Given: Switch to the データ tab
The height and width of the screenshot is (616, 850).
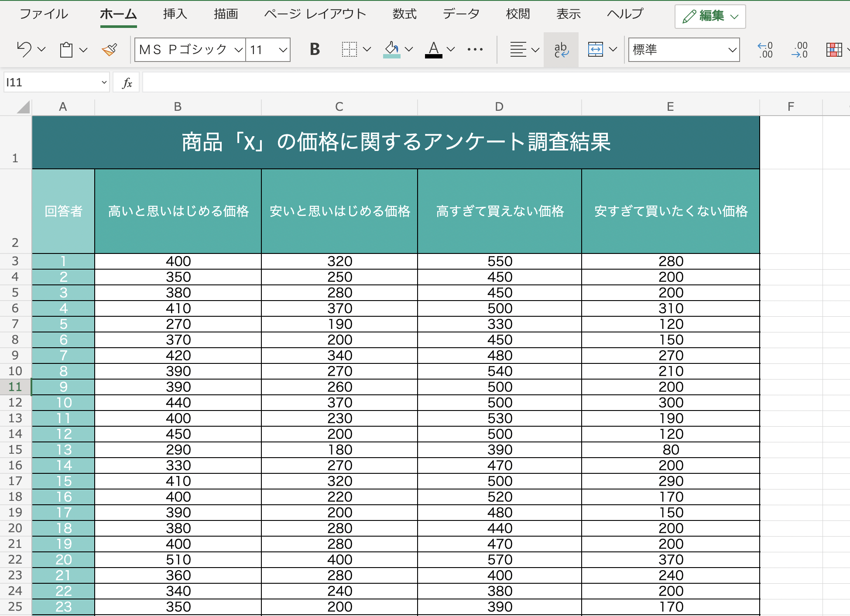Looking at the screenshot, I should pyautogui.click(x=461, y=14).
